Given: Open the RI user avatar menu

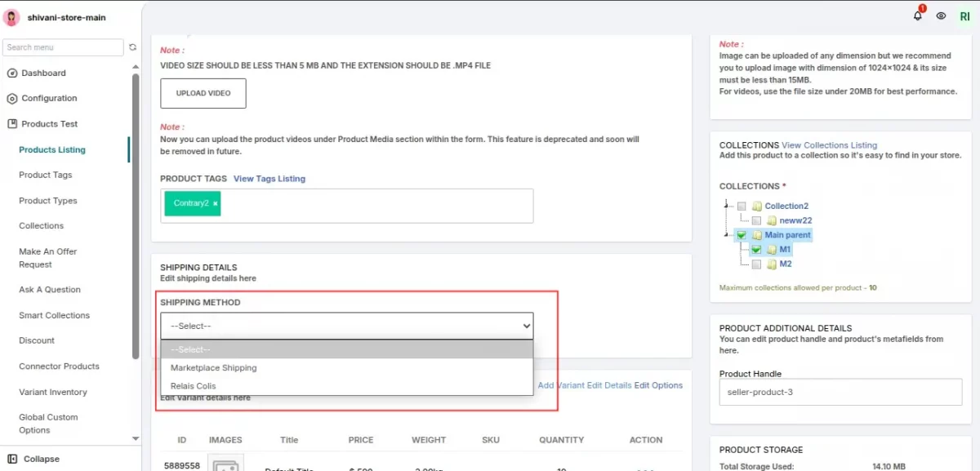Looking at the screenshot, I should click(x=964, y=16).
